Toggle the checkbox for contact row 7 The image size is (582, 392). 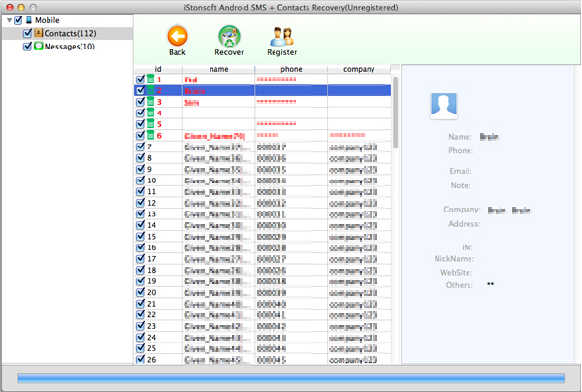tap(141, 147)
